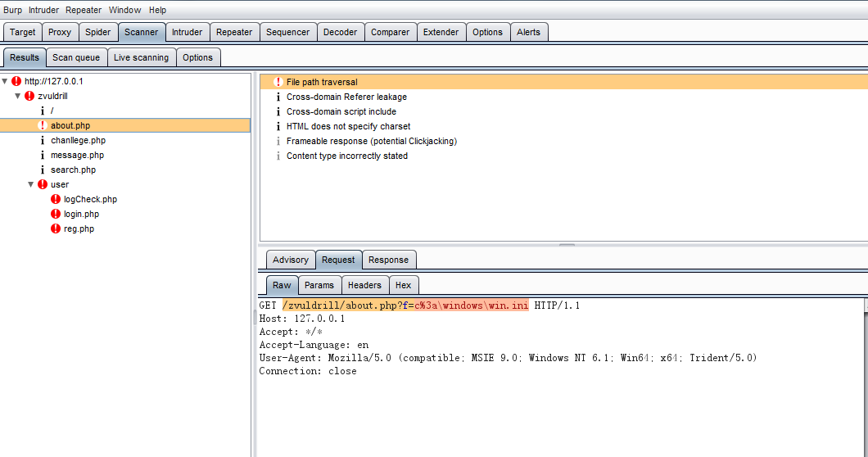Switch to the Decoder tab

(x=341, y=32)
